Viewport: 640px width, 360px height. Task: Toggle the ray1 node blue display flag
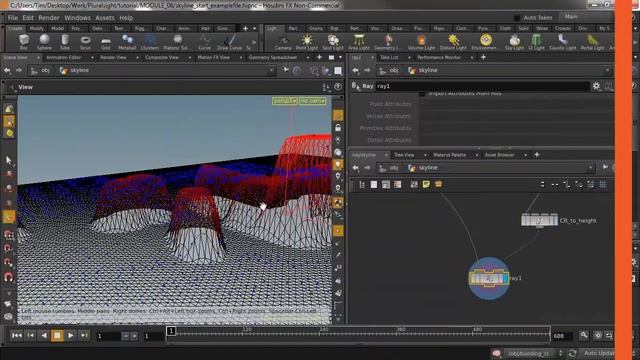(505, 278)
